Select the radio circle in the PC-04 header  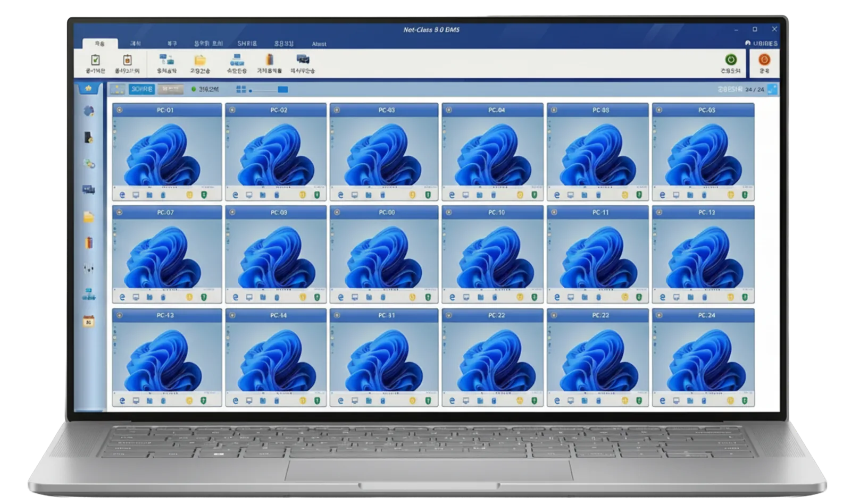coord(449,110)
